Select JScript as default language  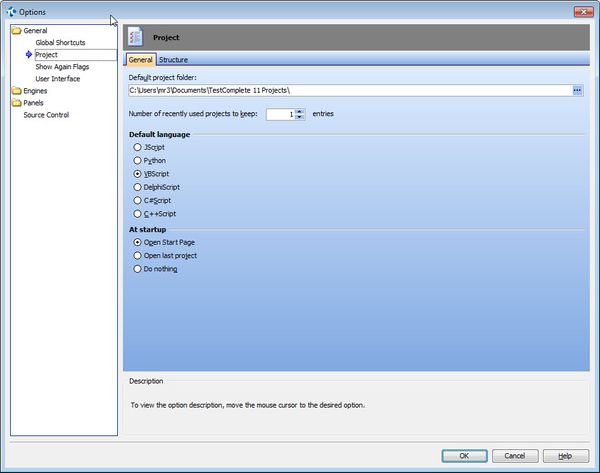pos(138,147)
